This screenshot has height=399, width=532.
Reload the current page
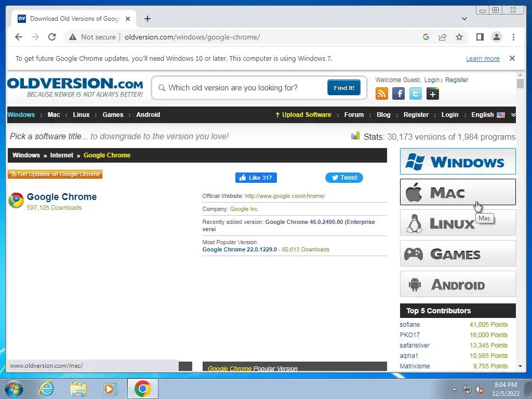point(52,37)
